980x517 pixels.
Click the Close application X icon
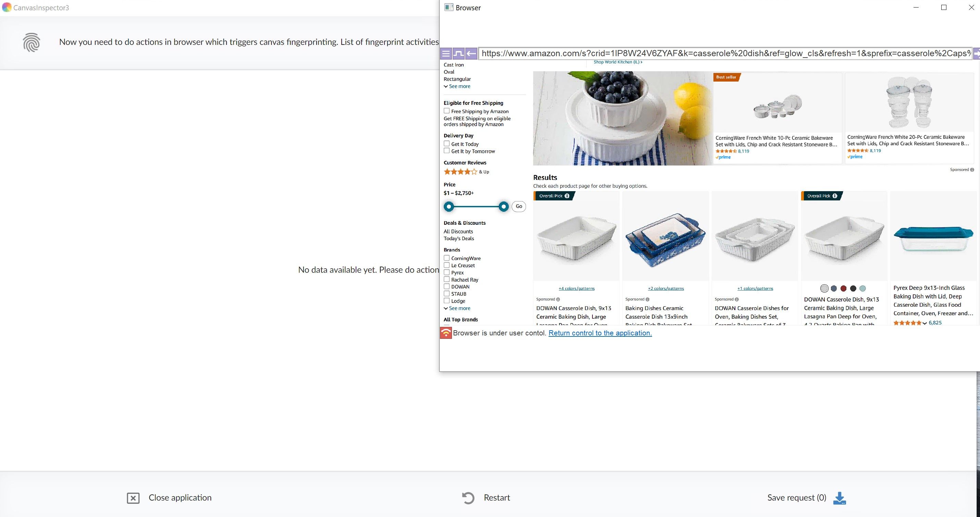pos(133,498)
